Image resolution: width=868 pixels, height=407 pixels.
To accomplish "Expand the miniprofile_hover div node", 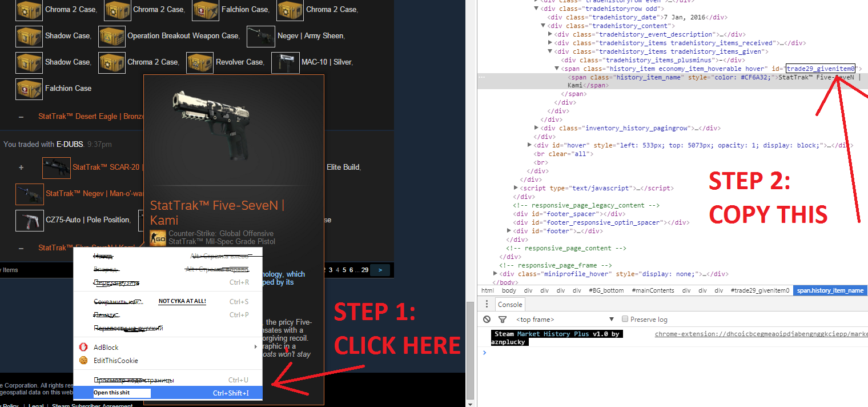I will pyautogui.click(x=495, y=274).
